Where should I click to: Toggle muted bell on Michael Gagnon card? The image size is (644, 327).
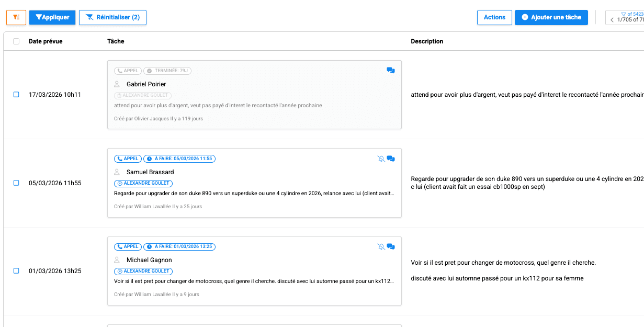pos(381,246)
